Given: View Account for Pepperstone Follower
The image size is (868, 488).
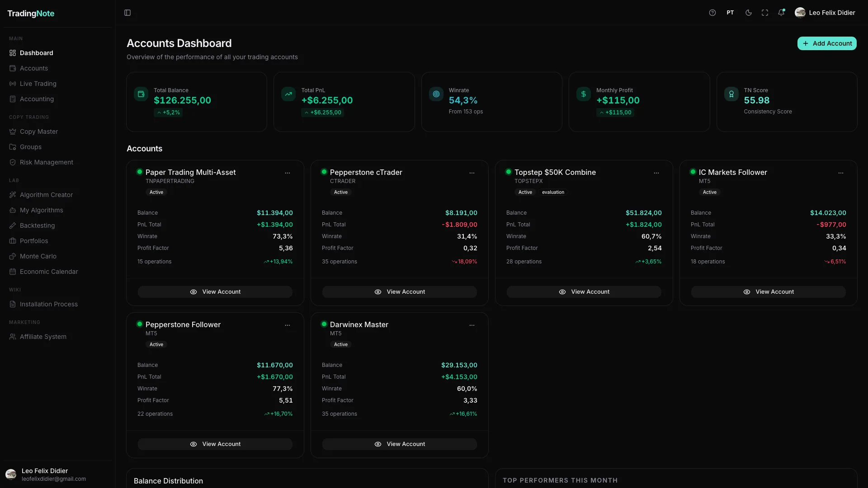Looking at the screenshot, I should 215,444.
